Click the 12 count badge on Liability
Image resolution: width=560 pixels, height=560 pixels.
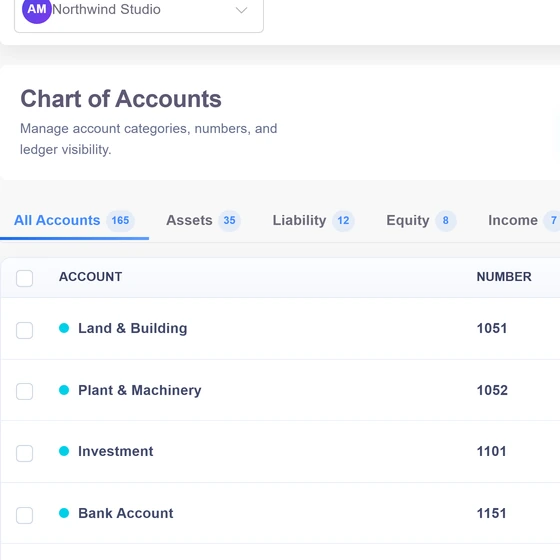pyautogui.click(x=343, y=220)
